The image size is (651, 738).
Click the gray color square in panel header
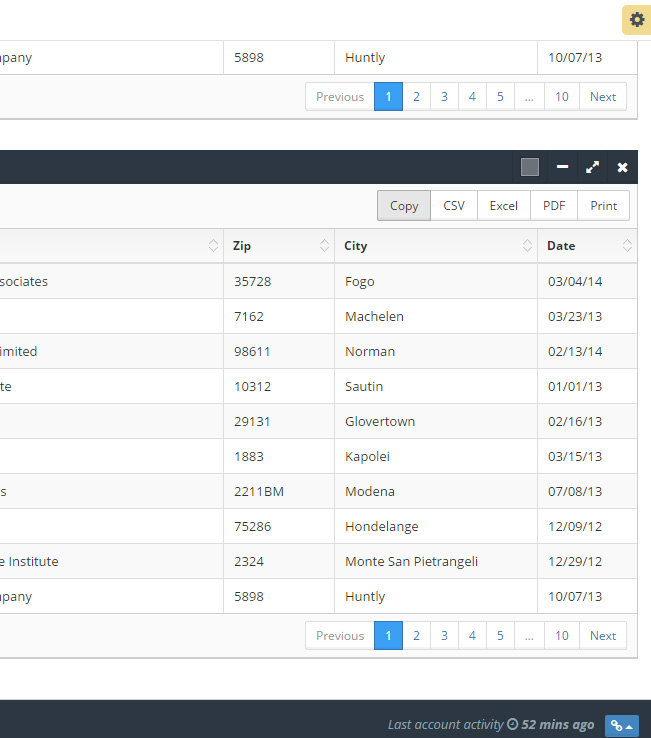tap(530, 167)
